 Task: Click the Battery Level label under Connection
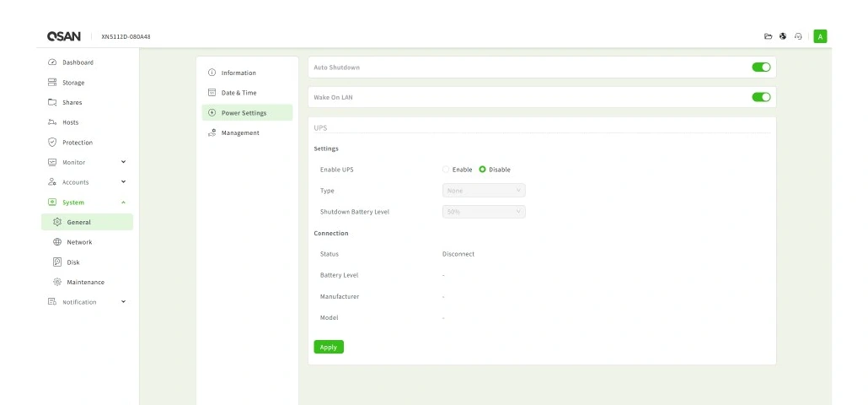point(339,275)
